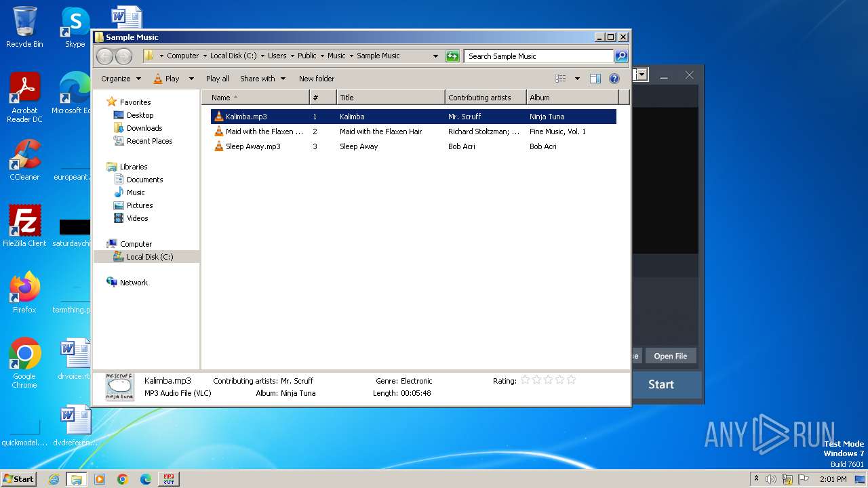Click the Ninja Tuna album art thumbnail
The image size is (868, 488).
(x=119, y=387)
